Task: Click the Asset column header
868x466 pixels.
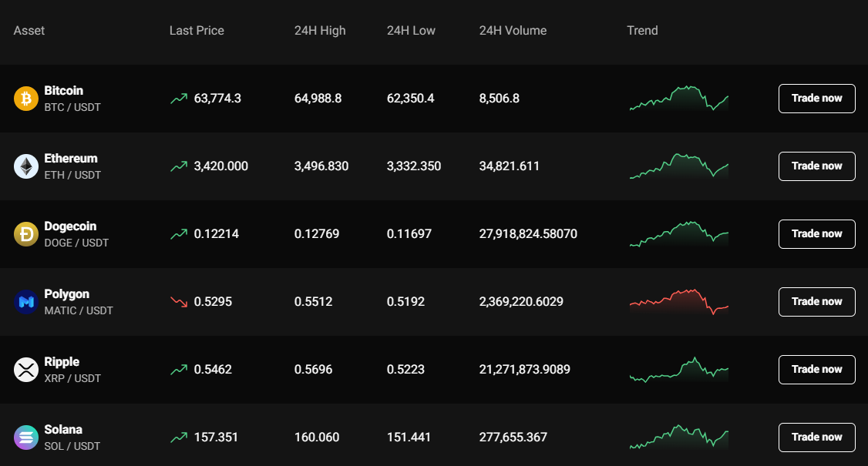Action: click(x=29, y=31)
